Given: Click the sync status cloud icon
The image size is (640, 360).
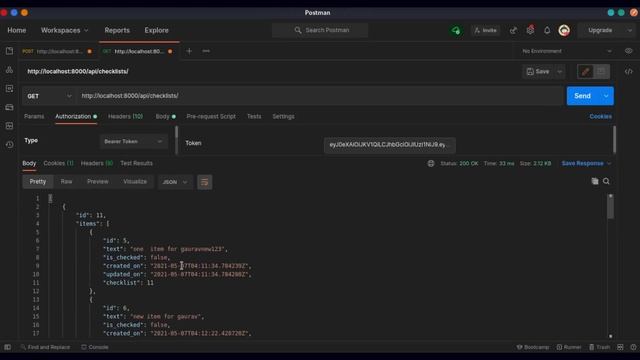Looking at the screenshot, I should click(x=456, y=30).
